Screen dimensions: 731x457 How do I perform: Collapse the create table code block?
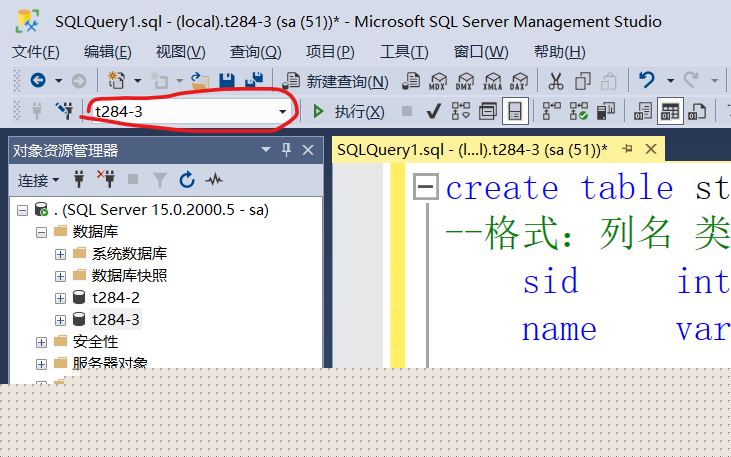[x=427, y=187]
